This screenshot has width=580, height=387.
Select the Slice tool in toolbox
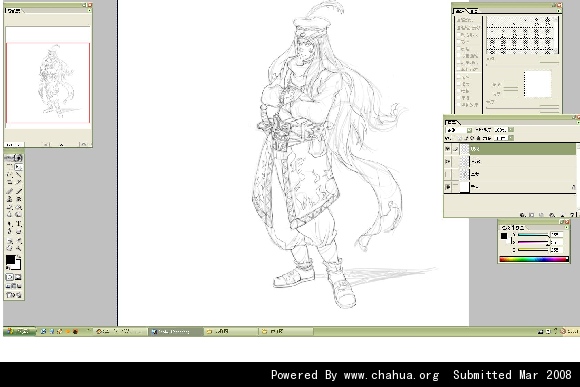coord(18,182)
